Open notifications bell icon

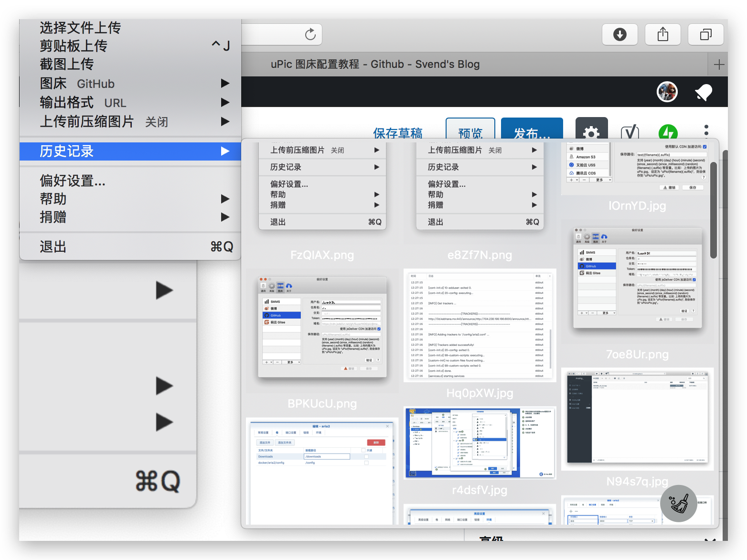click(x=704, y=92)
